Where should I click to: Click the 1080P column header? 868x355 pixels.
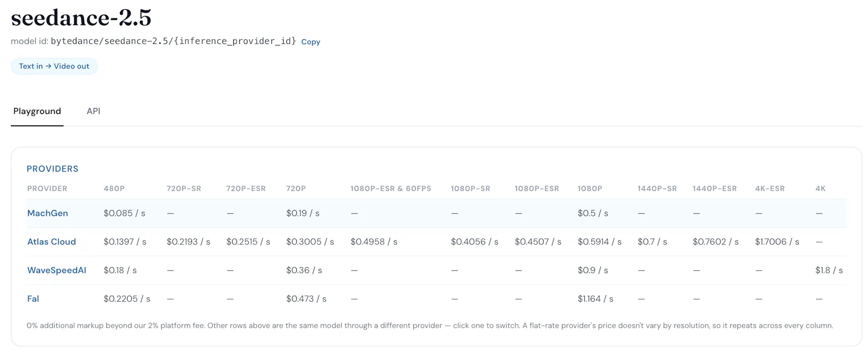click(x=590, y=189)
